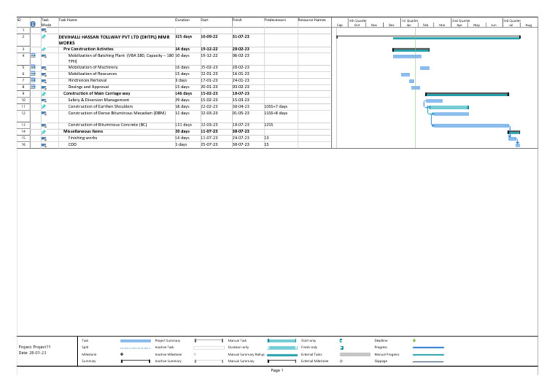Viewport: 555px width, 392px height.
Task: Click the teal Earthen Shoulders Gantt bar
Action: pyautogui.click(x=449, y=108)
